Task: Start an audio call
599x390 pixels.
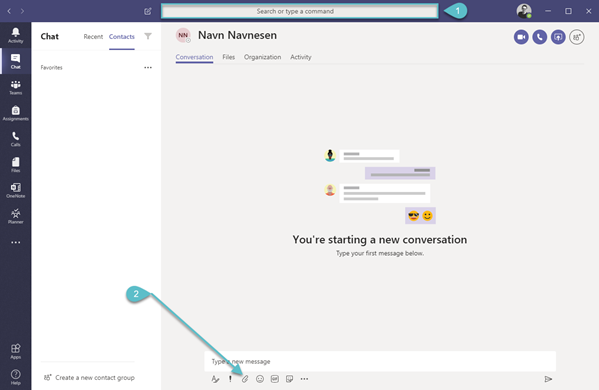Action: [x=539, y=37]
